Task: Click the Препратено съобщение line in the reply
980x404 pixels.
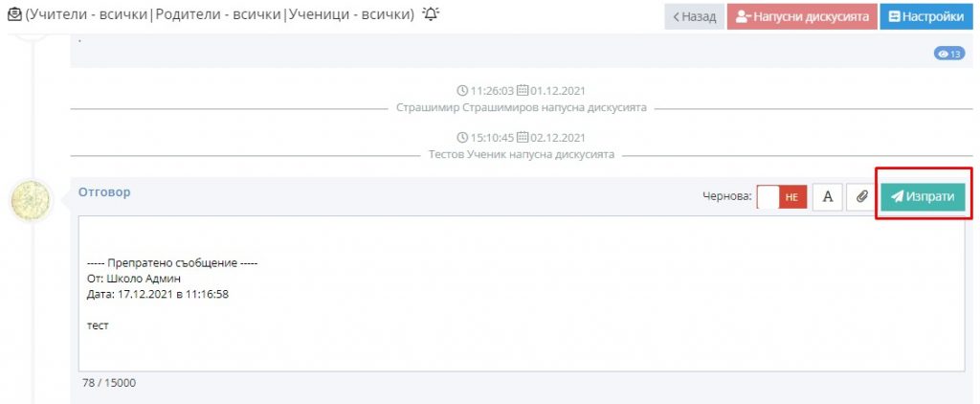Action: click(x=172, y=263)
